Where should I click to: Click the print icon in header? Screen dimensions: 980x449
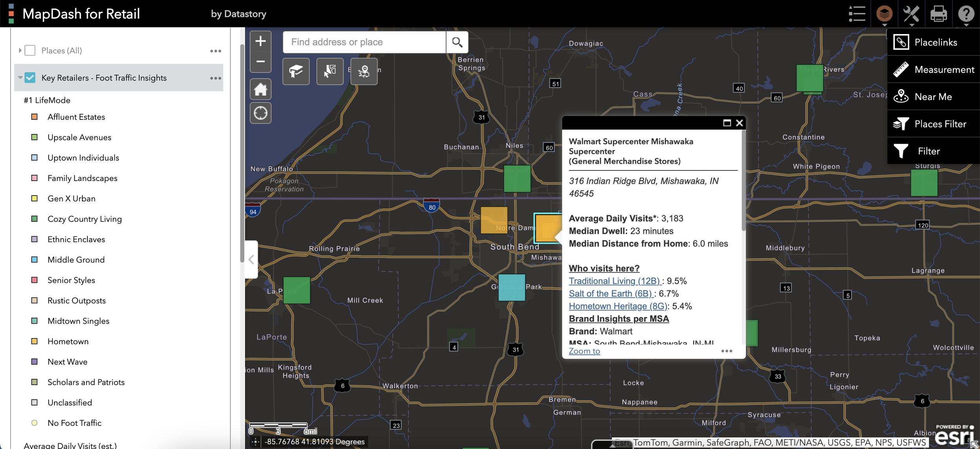pos(938,14)
